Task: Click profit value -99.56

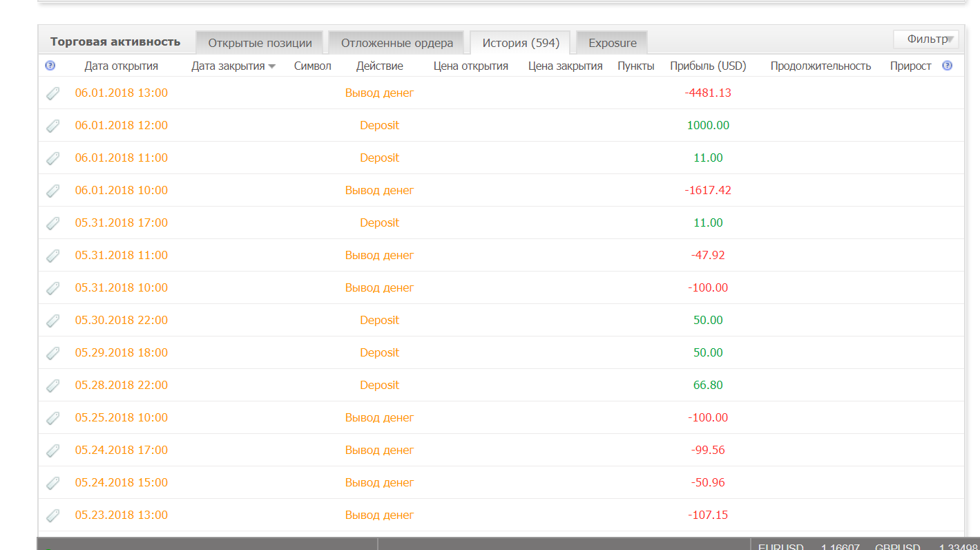Action: tap(708, 451)
